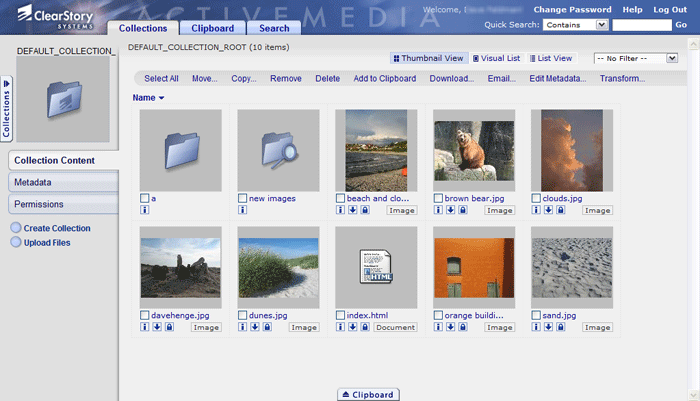Screen dimensions: 700x401
Task: Click download arrow icon under clouds.jpg
Action: tap(549, 210)
